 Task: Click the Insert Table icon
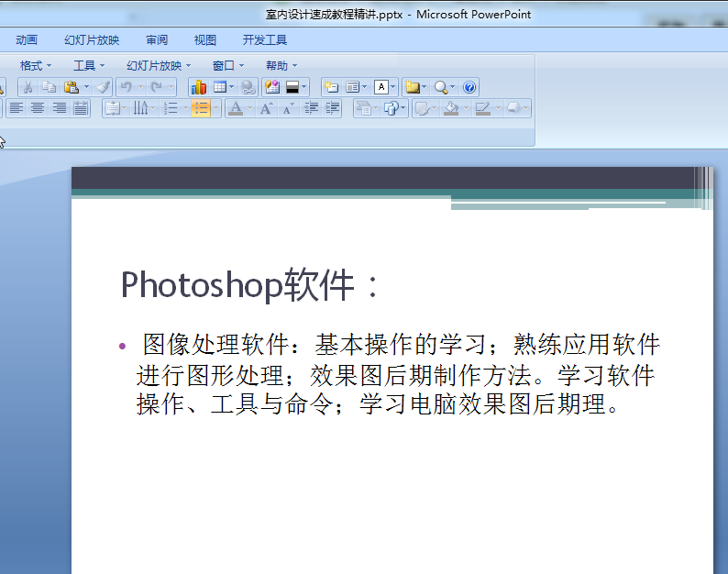tap(220, 87)
